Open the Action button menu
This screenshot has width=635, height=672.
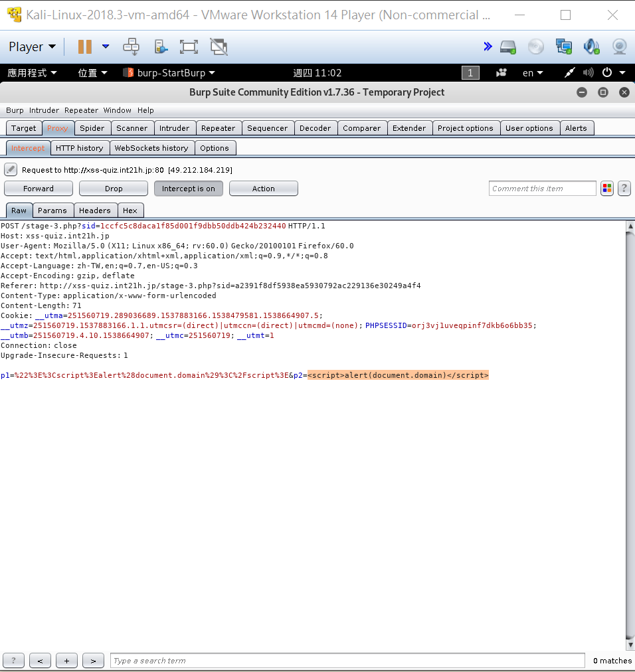coord(264,189)
